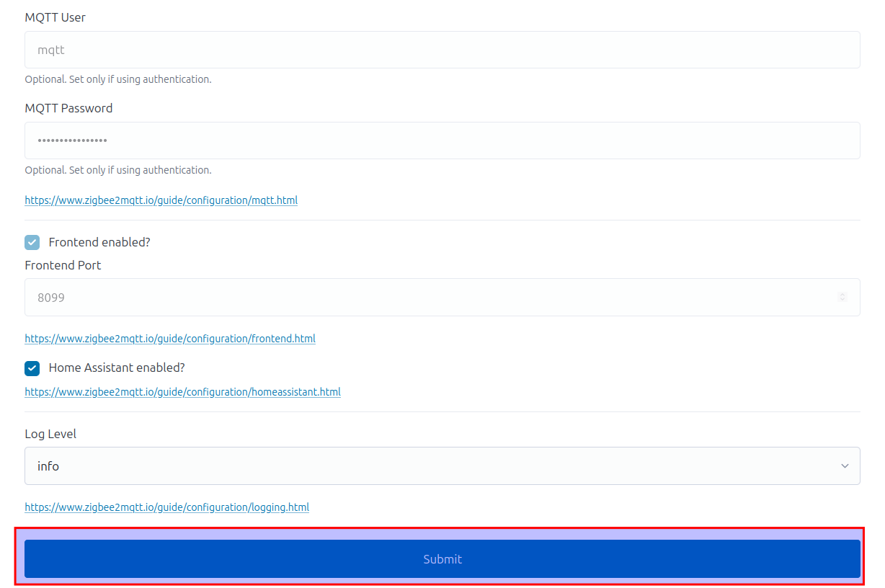Viewport: 885px width, 588px height.
Task: Increment Frontend Port with the up arrow
Action: [x=842, y=294]
